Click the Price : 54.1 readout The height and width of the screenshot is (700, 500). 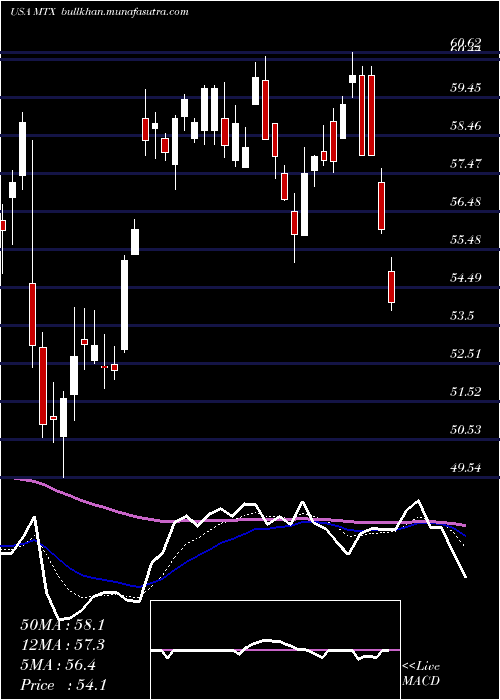click(x=63, y=685)
